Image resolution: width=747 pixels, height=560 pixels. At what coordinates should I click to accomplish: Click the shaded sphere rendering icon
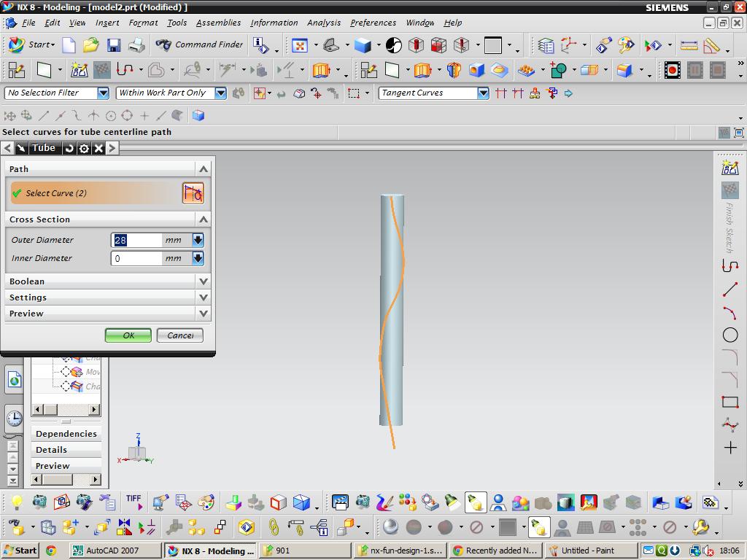(391, 527)
